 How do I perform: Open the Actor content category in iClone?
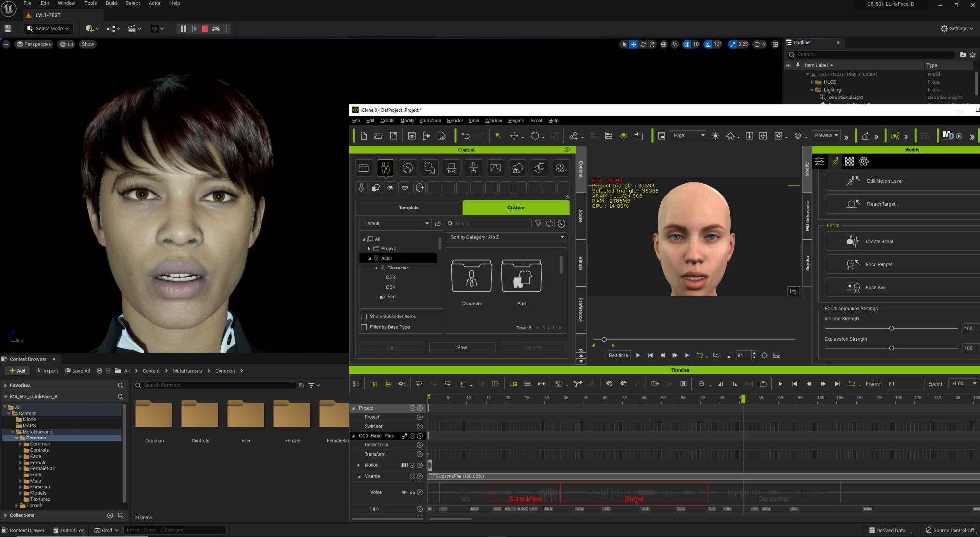pos(386,168)
